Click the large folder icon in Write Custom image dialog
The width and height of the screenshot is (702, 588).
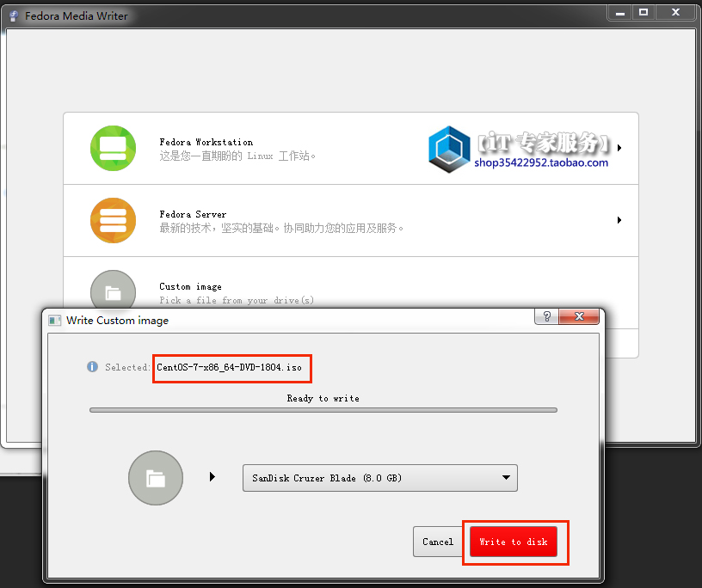pyautogui.click(x=156, y=478)
